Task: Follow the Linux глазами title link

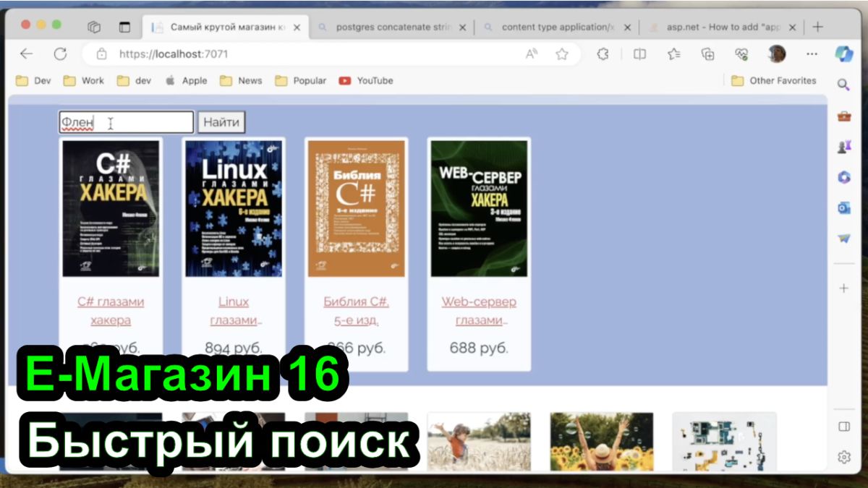Action: coord(234,311)
